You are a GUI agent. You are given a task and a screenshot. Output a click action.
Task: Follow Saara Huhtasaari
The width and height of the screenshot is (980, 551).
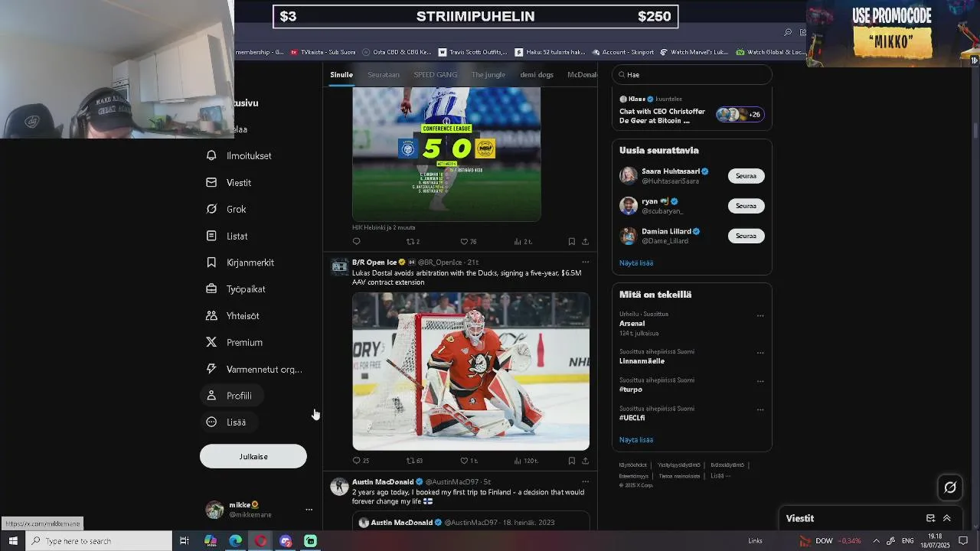(746, 176)
